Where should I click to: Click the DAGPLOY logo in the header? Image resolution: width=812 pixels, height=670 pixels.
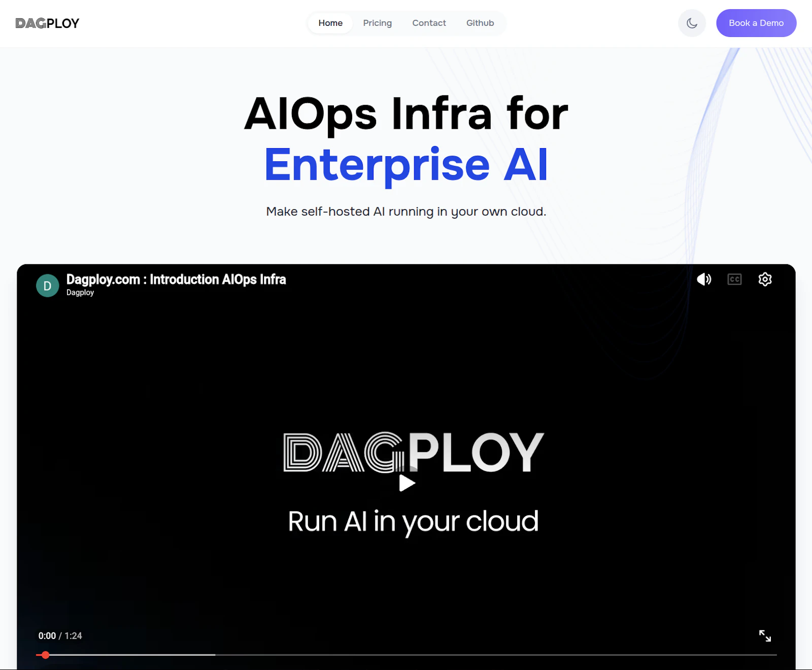point(47,23)
